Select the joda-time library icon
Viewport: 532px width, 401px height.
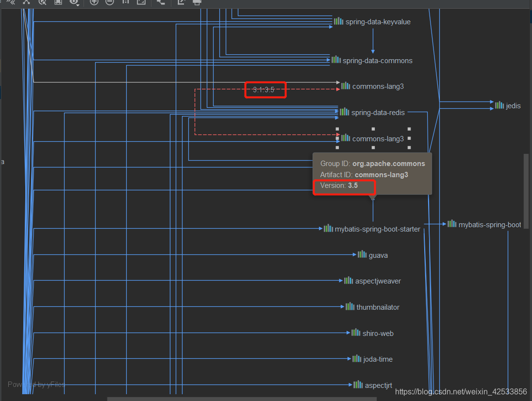[x=357, y=359]
